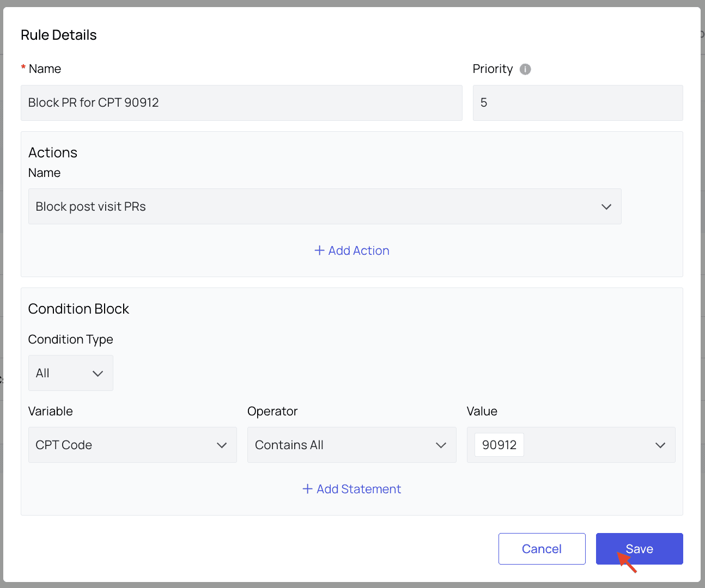This screenshot has width=705, height=588.
Task: Click into the Priority input field
Action: click(578, 103)
